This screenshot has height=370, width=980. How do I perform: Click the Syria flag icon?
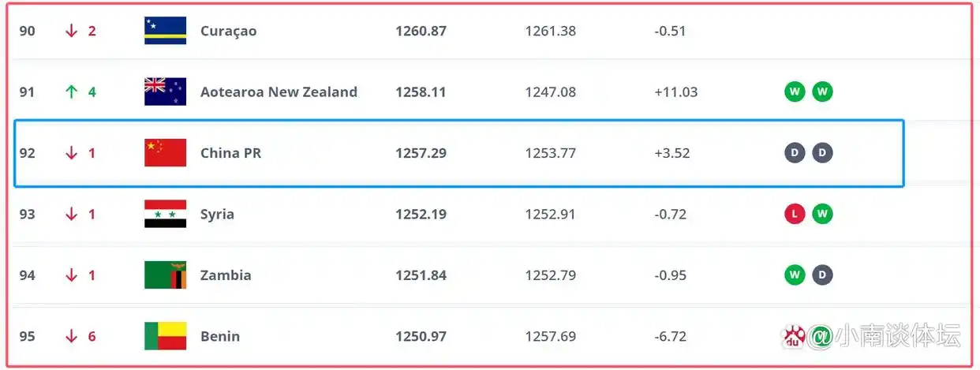point(166,214)
